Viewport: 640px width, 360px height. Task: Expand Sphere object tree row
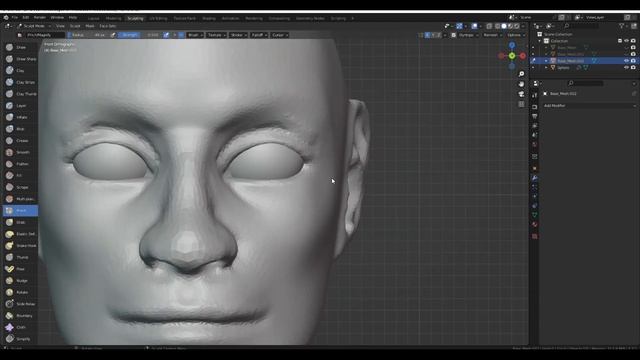point(547,67)
